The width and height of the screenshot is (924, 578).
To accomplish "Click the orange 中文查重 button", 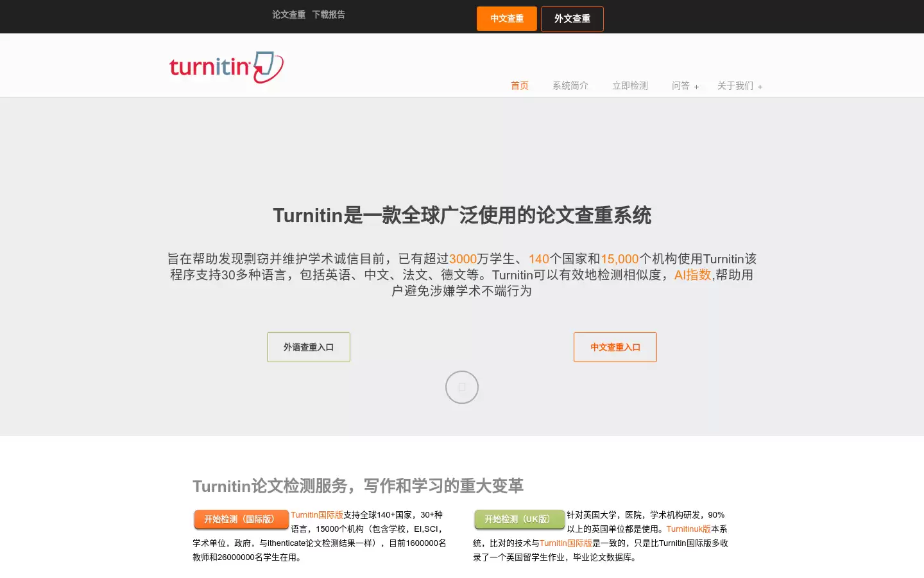I will click(507, 19).
